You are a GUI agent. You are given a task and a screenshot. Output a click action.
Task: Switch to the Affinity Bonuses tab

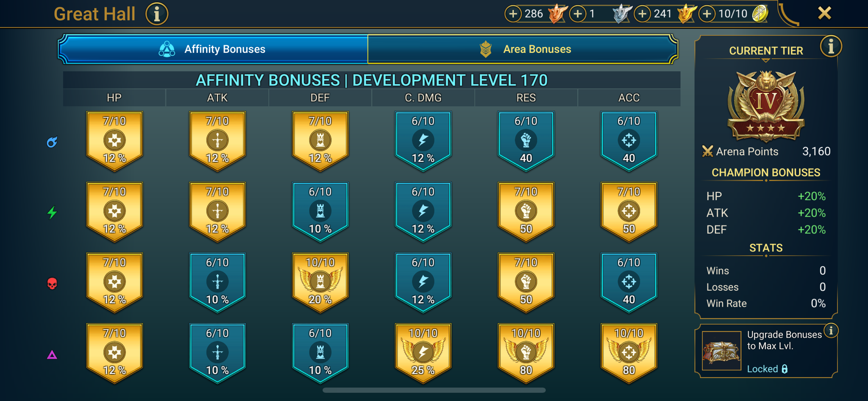point(213,49)
